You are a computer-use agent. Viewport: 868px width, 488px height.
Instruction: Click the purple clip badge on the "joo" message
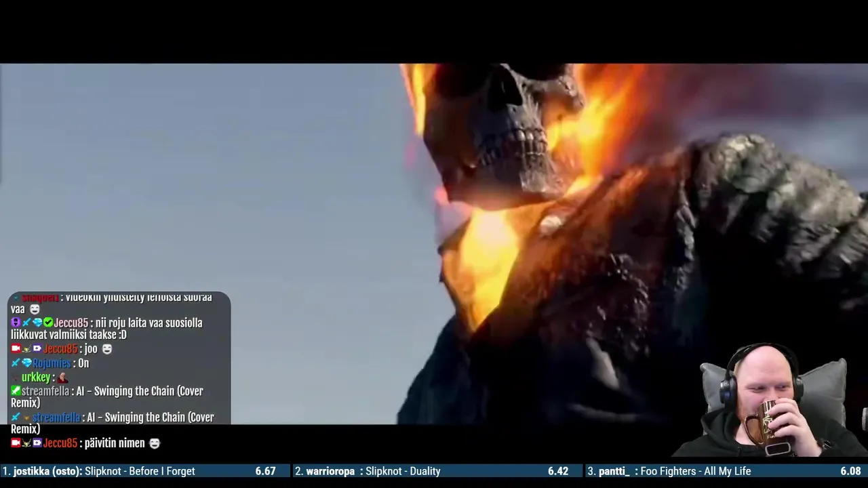(x=37, y=348)
